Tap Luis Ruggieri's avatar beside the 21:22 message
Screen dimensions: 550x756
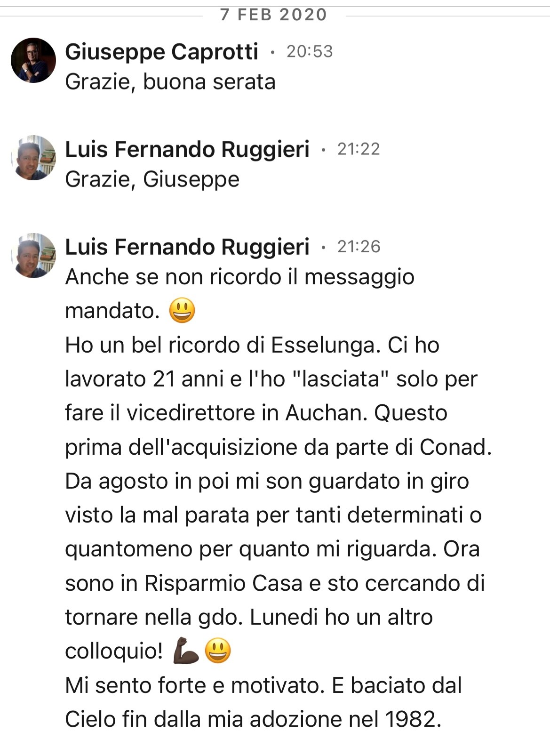pos(33,158)
